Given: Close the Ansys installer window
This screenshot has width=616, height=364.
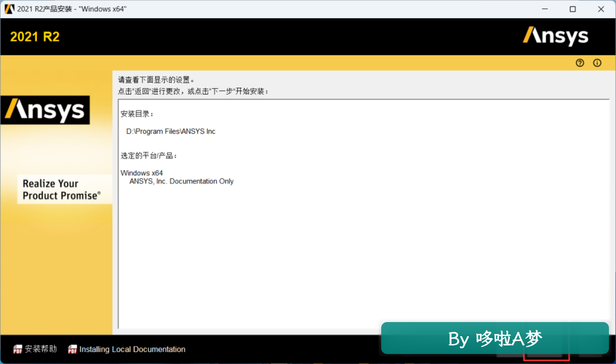Looking at the screenshot, I should (x=601, y=9).
